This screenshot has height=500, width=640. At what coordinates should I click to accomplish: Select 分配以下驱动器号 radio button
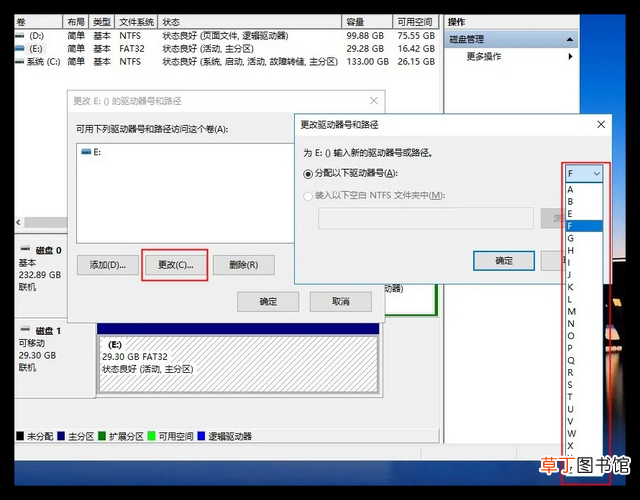point(308,174)
